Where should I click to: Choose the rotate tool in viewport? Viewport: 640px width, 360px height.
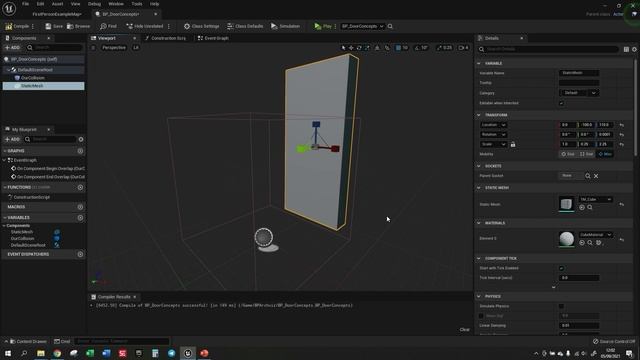click(x=359, y=48)
